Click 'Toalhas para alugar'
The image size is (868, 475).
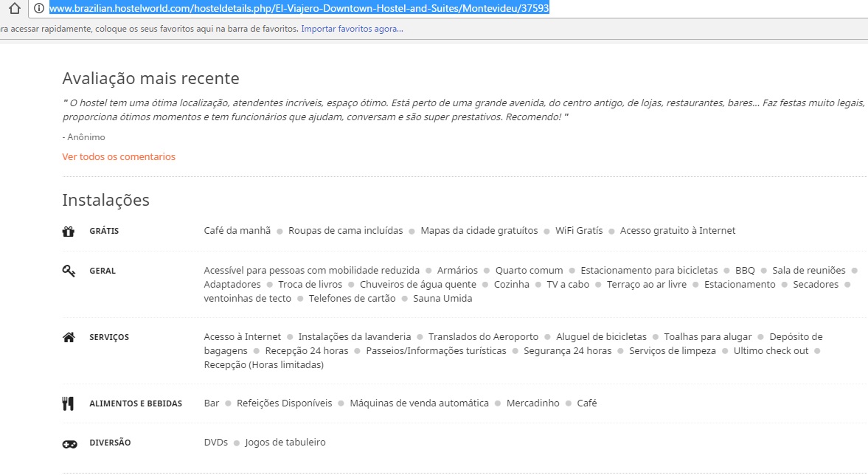[x=708, y=336]
